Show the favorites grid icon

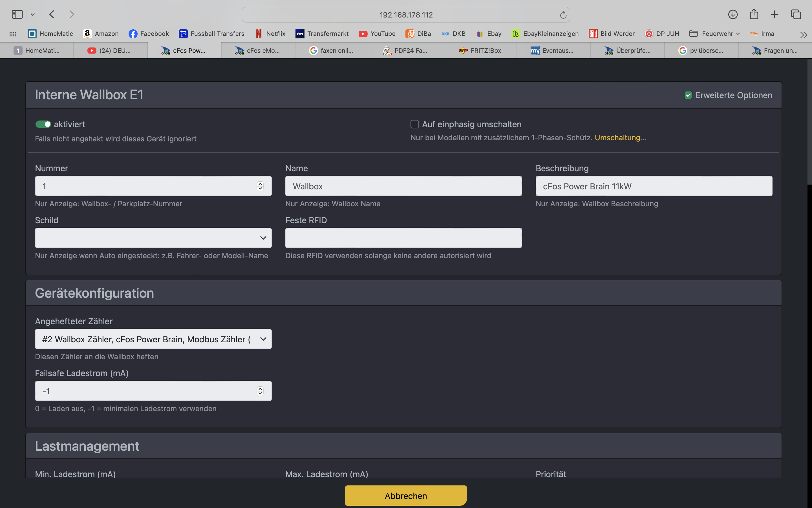click(x=13, y=34)
